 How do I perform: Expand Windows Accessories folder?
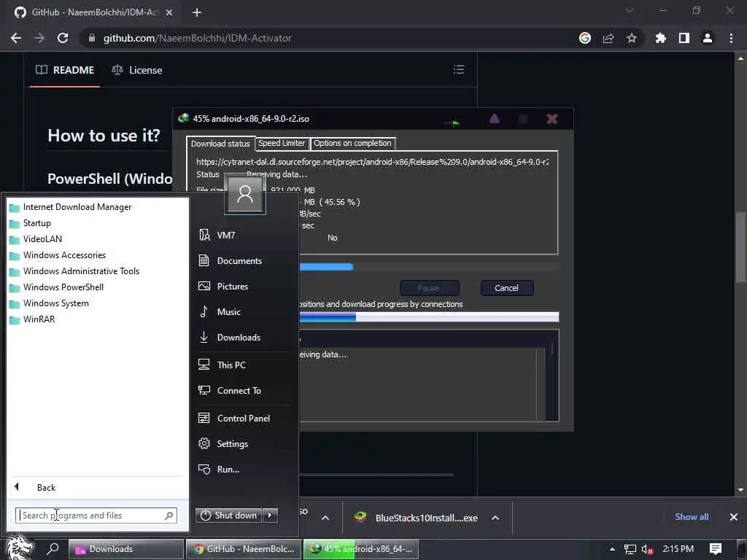point(64,255)
